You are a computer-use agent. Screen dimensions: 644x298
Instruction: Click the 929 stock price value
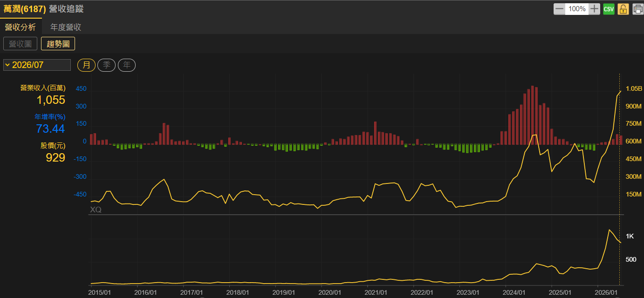click(55, 158)
